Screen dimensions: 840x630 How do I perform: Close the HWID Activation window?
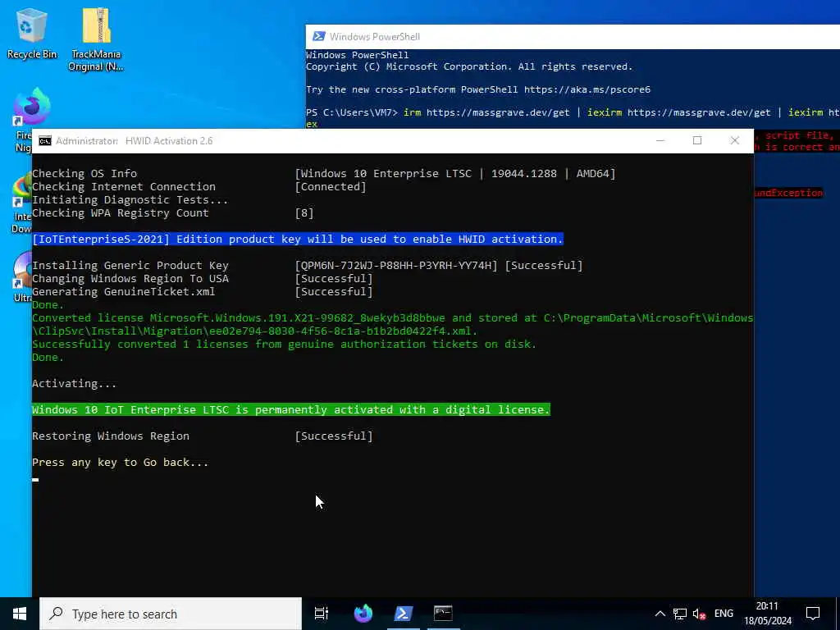(734, 140)
